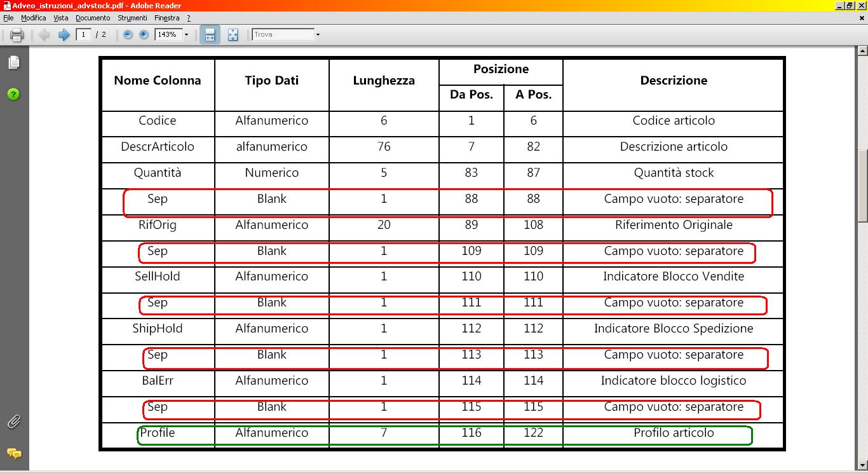Screen dimensions: 868x473
Task: Go to previous page arrow
Action: (x=44, y=35)
